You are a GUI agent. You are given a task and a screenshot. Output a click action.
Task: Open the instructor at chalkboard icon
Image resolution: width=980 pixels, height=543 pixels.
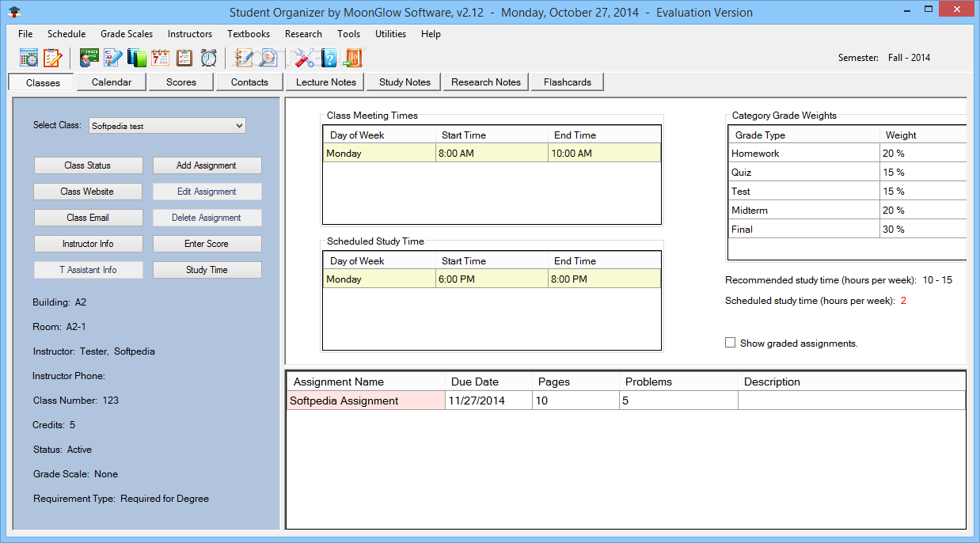click(x=89, y=58)
